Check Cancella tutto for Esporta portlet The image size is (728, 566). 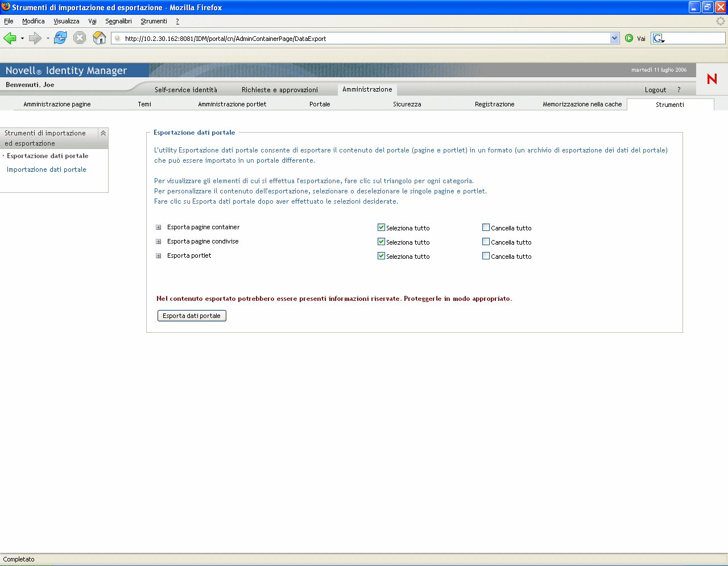point(486,256)
